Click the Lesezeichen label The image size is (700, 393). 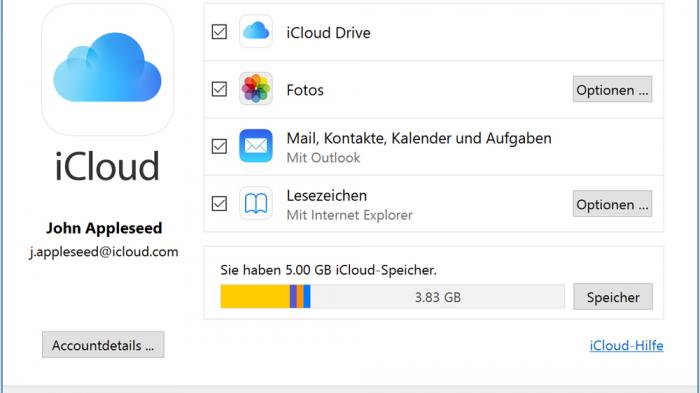pyautogui.click(x=327, y=196)
